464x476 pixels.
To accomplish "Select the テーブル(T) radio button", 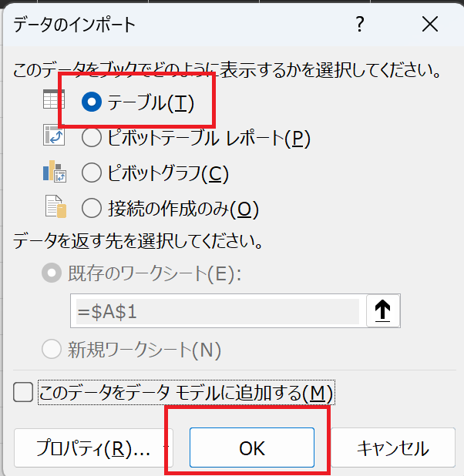I will point(92,103).
